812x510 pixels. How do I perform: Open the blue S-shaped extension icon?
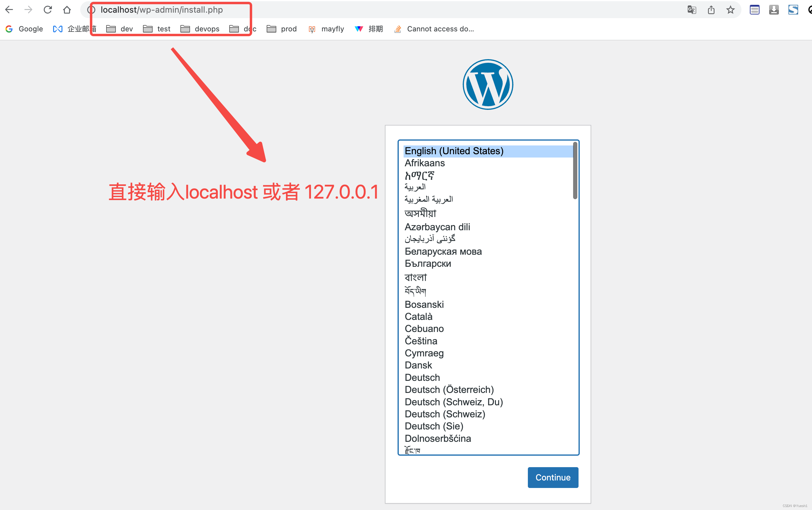793,10
